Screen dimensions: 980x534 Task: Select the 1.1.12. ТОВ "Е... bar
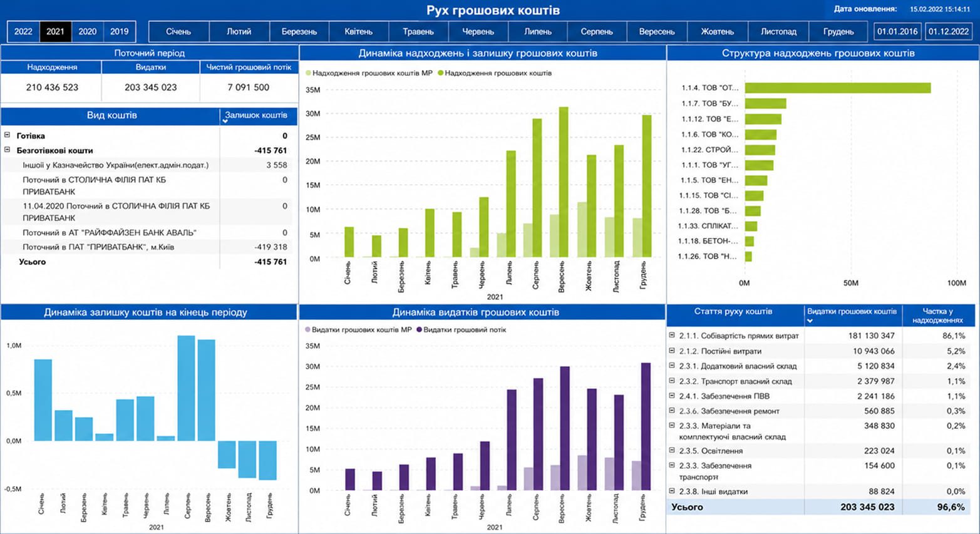763,119
